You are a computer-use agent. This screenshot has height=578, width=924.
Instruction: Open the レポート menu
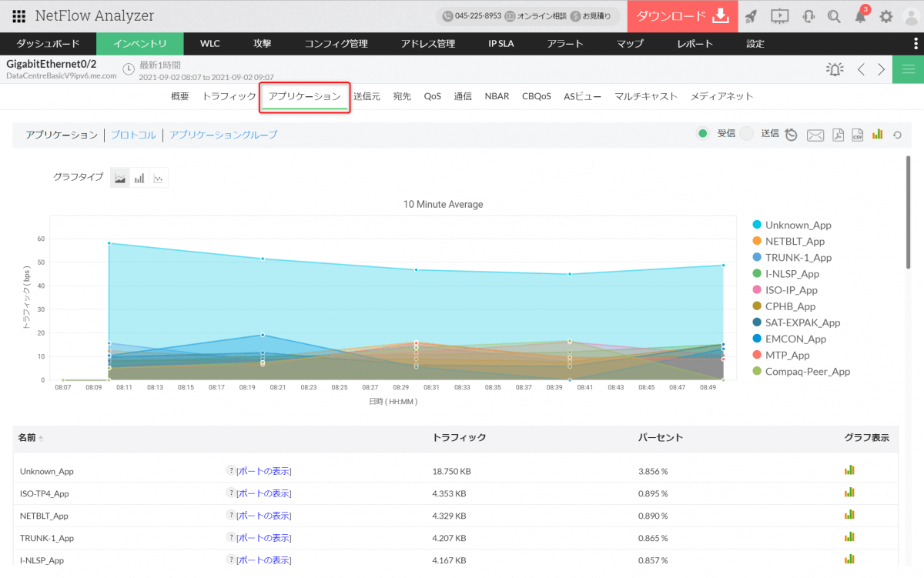click(695, 44)
